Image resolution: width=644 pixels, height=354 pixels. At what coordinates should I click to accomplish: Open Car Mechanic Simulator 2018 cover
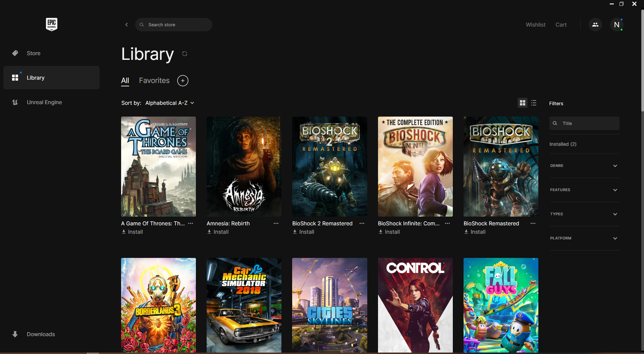pyautogui.click(x=244, y=305)
